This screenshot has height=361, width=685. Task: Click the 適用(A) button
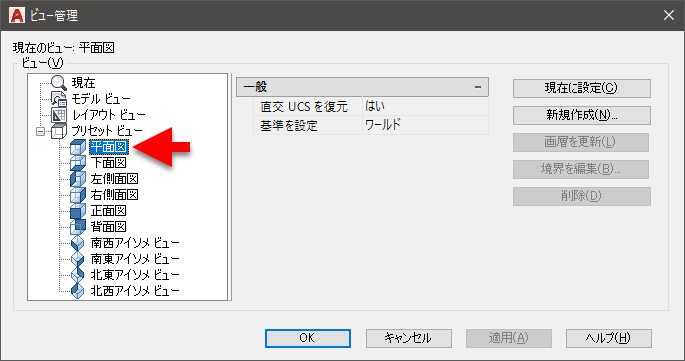coord(509,338)
